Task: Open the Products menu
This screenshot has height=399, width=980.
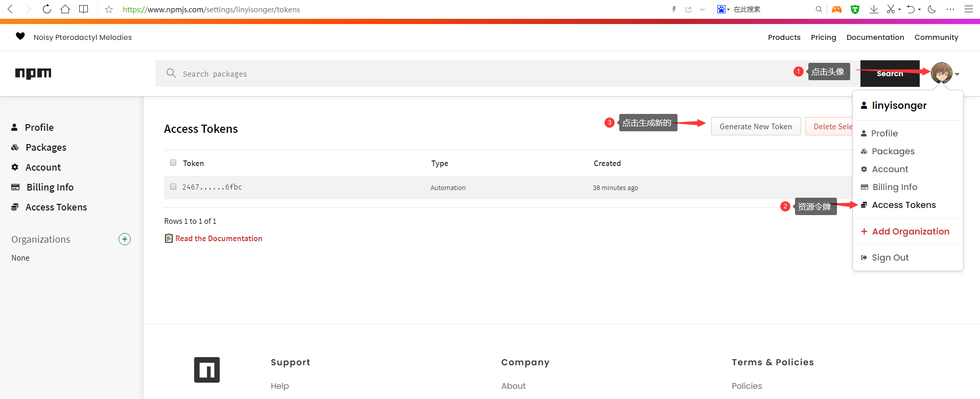Action: click(x=784, y=37)
